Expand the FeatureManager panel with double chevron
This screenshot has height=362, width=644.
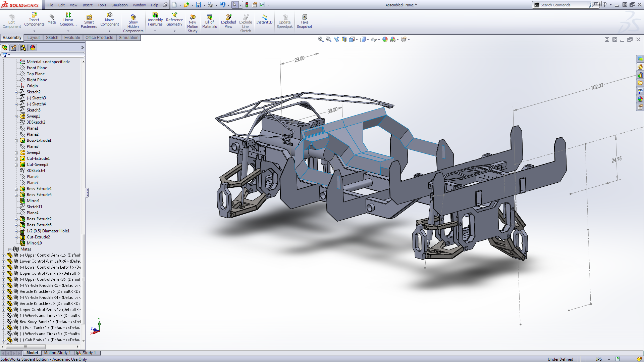pyautogui.click(x=82, y=48)
